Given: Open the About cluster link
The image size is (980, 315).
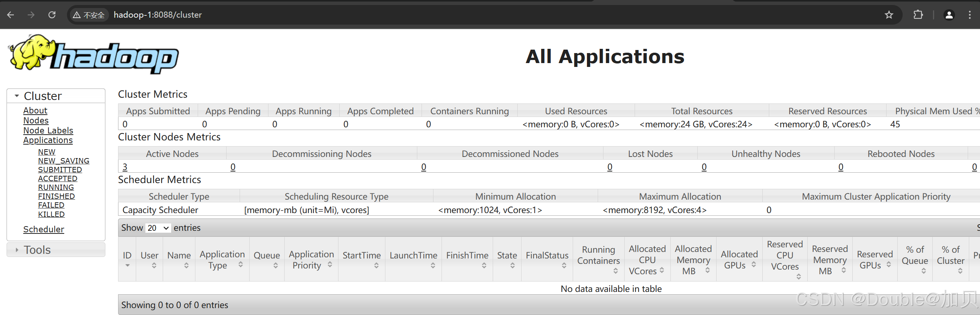Looking at the screenshot, I should coord(35,110).
